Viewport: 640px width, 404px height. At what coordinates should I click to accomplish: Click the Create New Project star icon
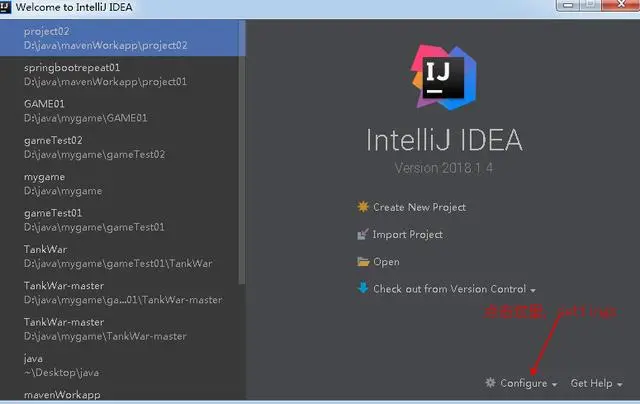pyautogui.click(x=363, y=207)
